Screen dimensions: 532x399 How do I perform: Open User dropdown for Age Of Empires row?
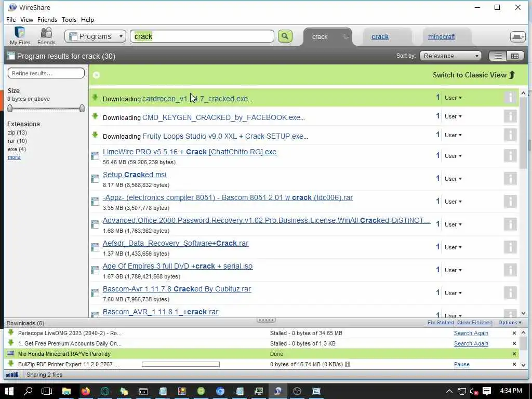pyautogui.click(x=453, y=270)
